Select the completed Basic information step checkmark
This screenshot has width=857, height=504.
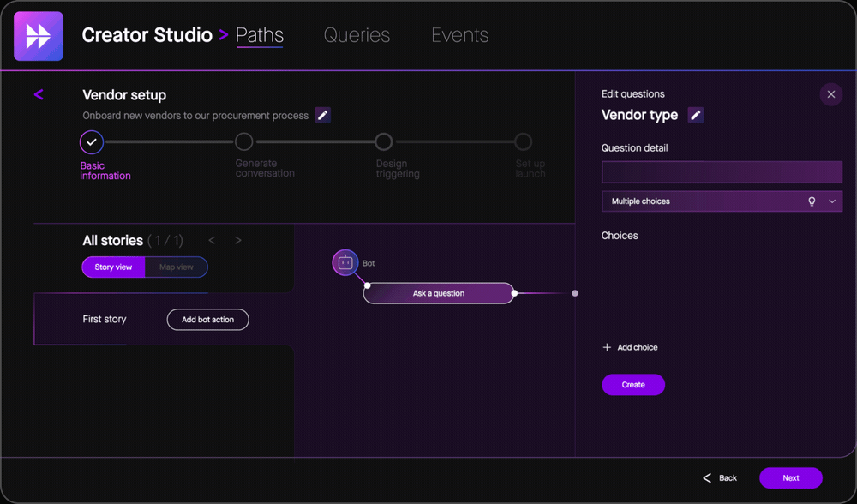point(91,142)
